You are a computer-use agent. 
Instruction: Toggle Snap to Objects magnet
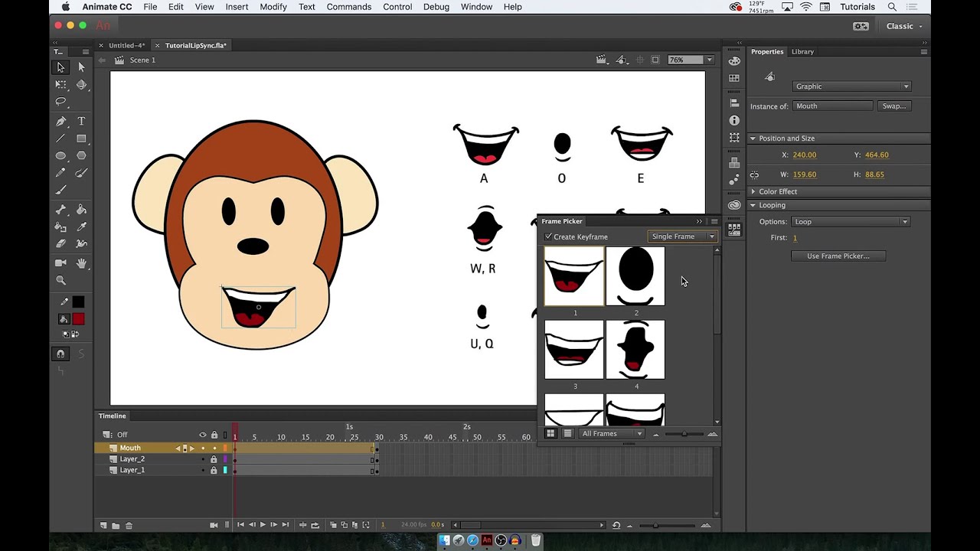click(x=60, y=354)
